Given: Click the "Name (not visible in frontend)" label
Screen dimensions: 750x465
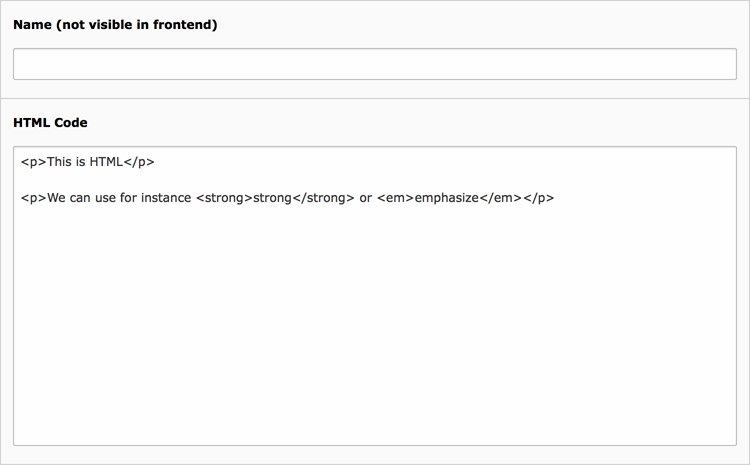Looking at the screenshot, I should (115, 24).
